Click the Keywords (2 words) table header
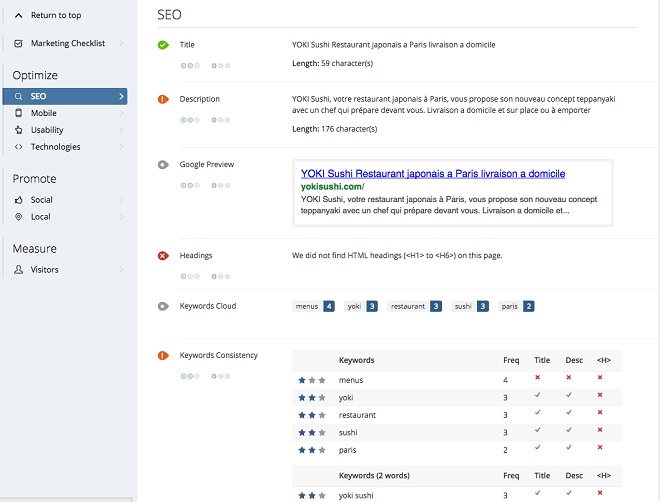The height and width of the screenshot is (502, 660). [x=374, y=475]
